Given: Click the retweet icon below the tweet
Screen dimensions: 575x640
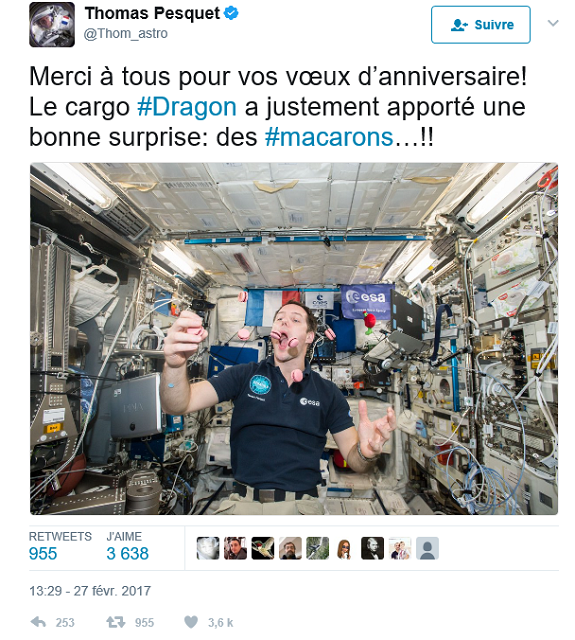Looking at the screenshot, I should pyautogui.click(x=116, y=622).
